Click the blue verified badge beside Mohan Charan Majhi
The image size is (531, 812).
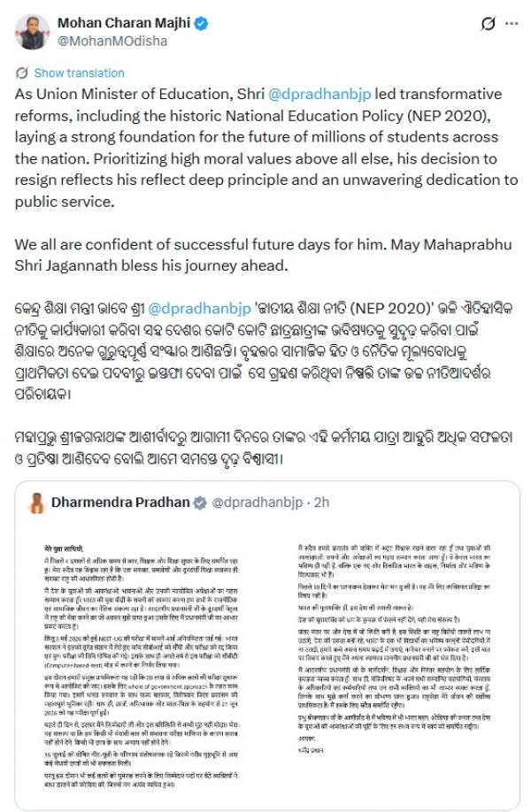pyautogui.click(x=201, y=24)
